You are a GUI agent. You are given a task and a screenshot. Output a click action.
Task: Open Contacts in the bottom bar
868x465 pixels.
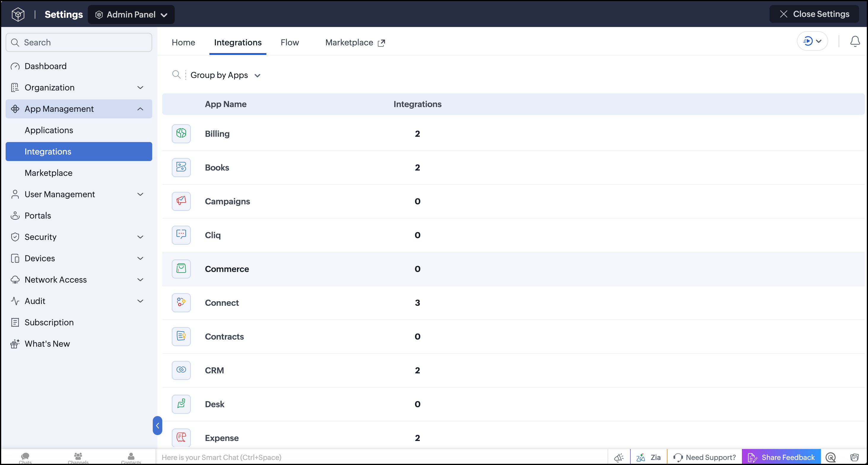click(x=131, y=458)
